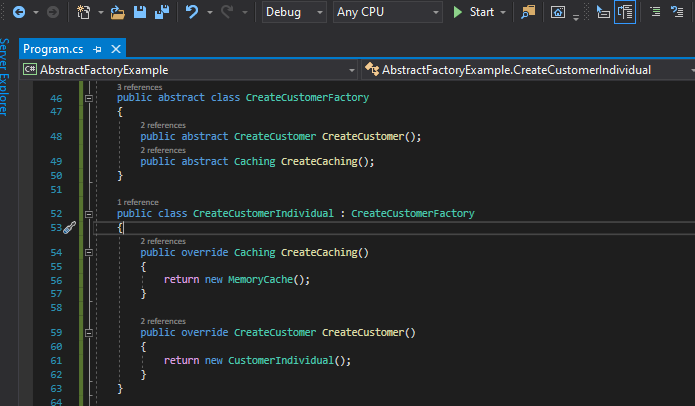Place cursor after closing brace on line 63
This screenshot has width=695, height=406.
124,389
